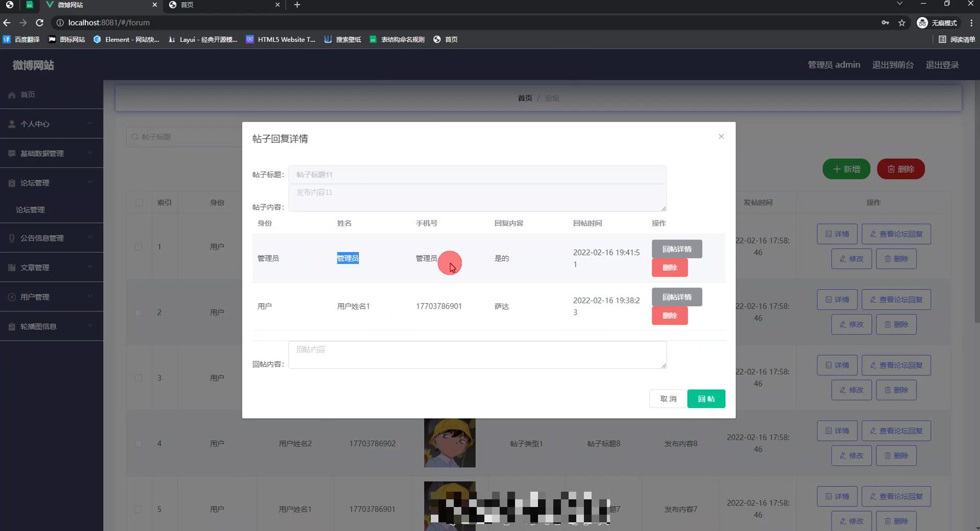
Task: Check the checkbox for row 1
Action: click(138, 247)
